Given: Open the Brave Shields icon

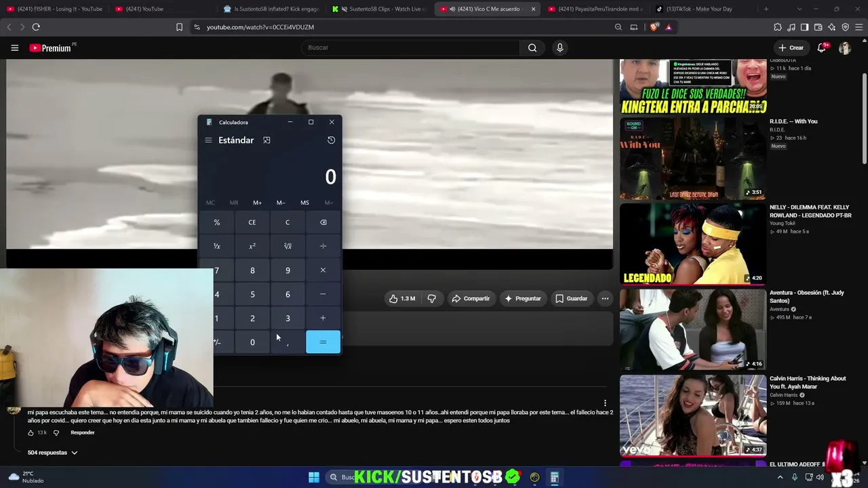Looking at the screenshot, I should [654, 27].
